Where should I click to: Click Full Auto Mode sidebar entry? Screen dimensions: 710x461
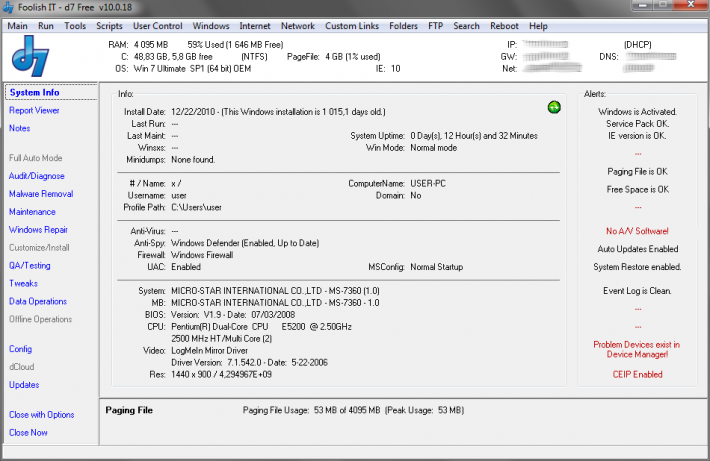coord(35,158)
